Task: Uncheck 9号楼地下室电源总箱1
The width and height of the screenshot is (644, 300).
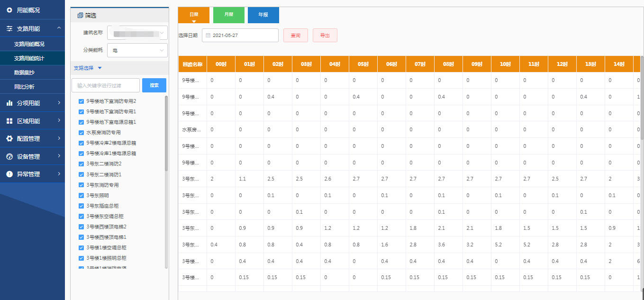Action: point(81,122)
